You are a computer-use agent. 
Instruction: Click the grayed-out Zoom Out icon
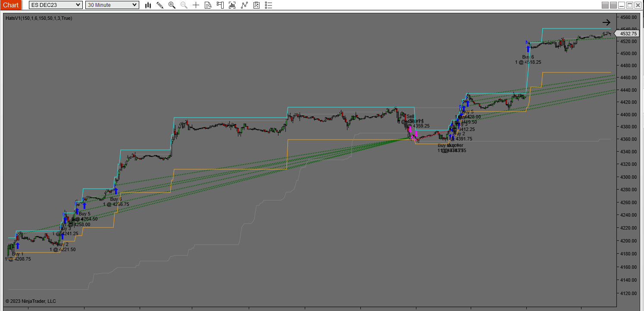(183, 5)
